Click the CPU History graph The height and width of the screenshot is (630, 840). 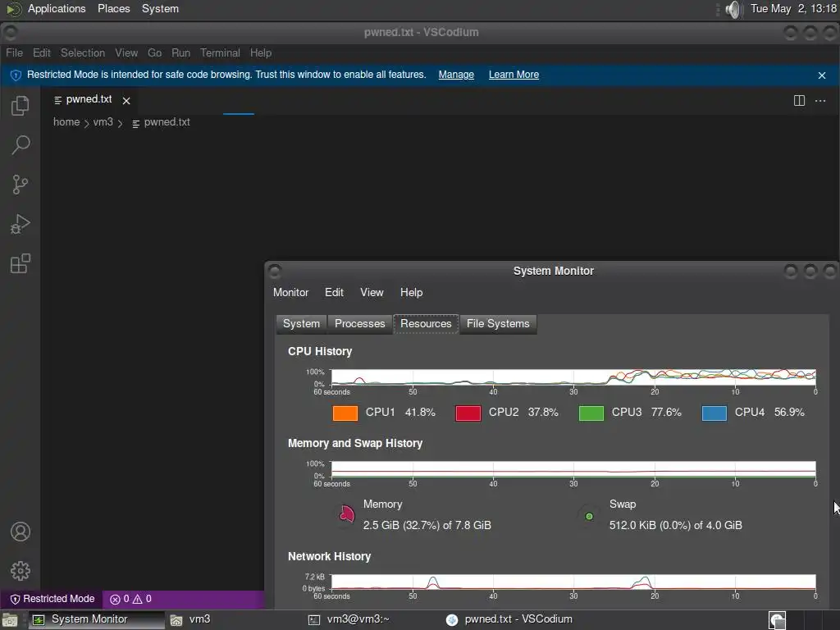[573, 377]
